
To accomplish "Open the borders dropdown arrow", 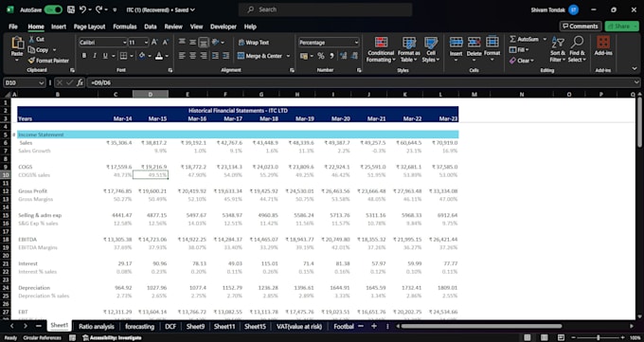I will (132, 56).
